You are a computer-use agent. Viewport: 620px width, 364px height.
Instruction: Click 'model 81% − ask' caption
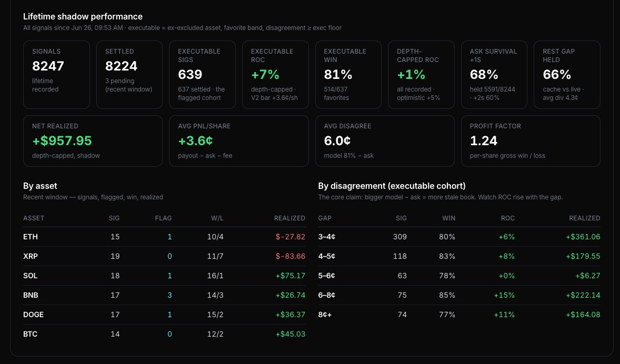pos(348,156)
